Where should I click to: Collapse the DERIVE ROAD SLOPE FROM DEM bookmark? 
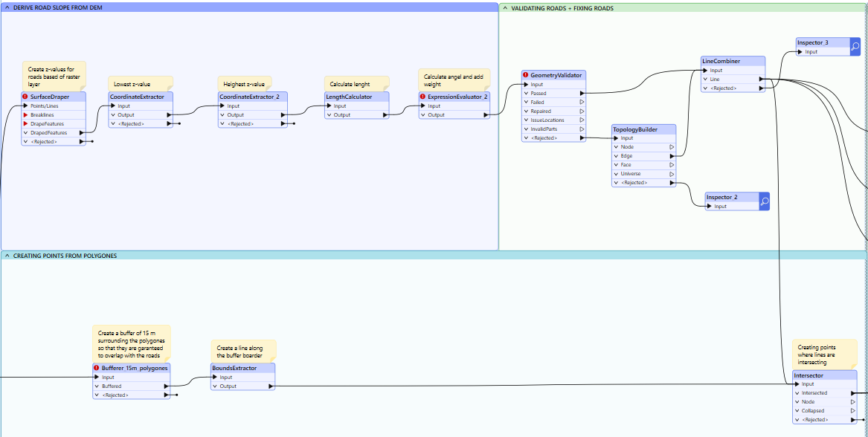[7, 7]
